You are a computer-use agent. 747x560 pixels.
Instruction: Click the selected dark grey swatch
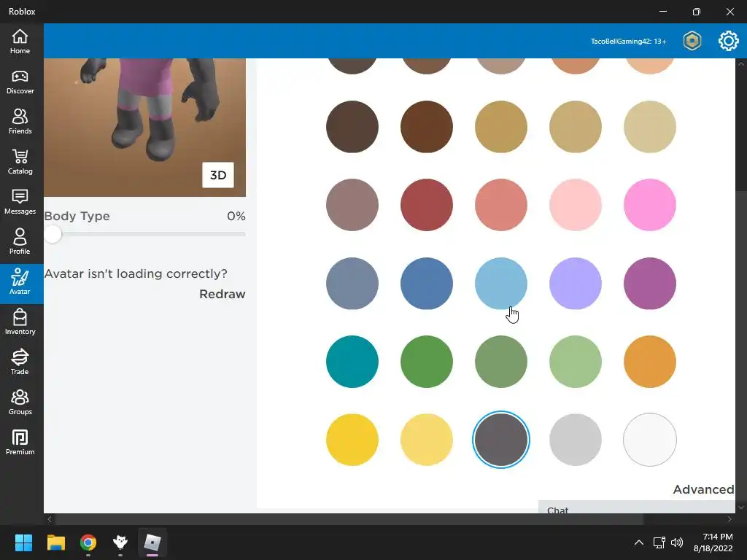(x=500, y=440)
